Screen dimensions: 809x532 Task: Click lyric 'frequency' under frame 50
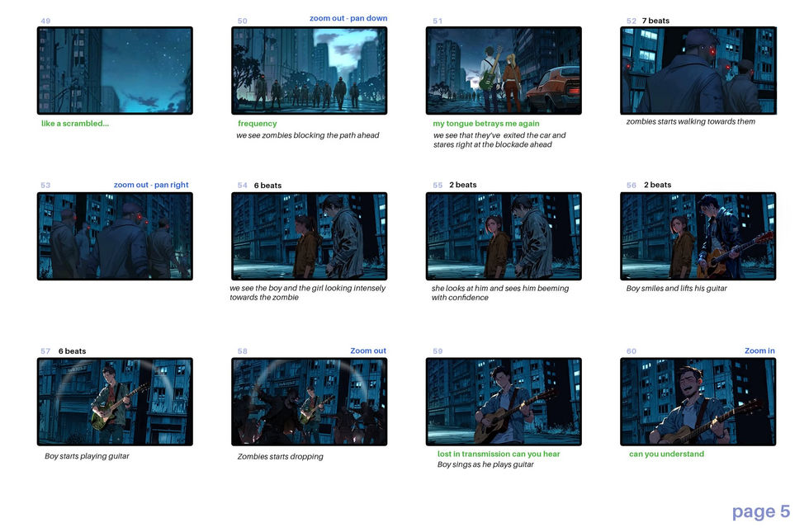point(257,123)
